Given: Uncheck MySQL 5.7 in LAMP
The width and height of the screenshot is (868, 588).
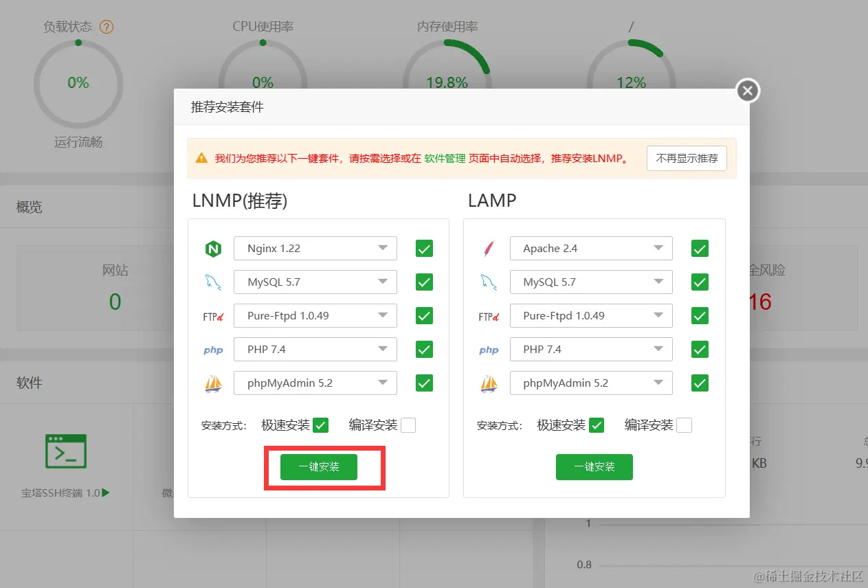Looking at the screenshot, I should tap(700, 282).
